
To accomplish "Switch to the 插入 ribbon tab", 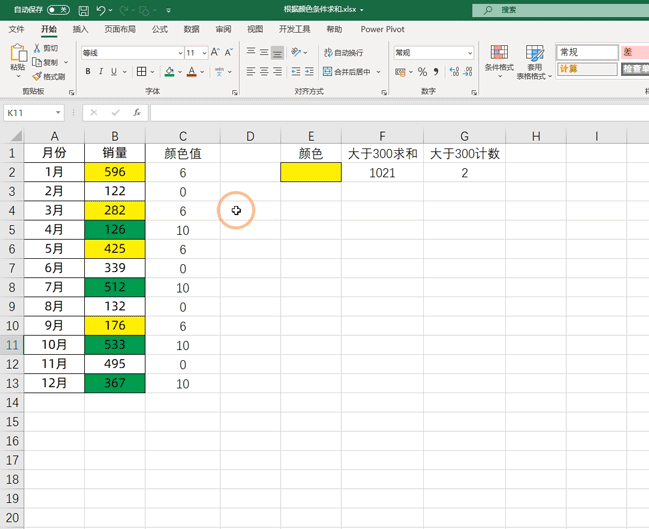I will click(x=80, y=29).
